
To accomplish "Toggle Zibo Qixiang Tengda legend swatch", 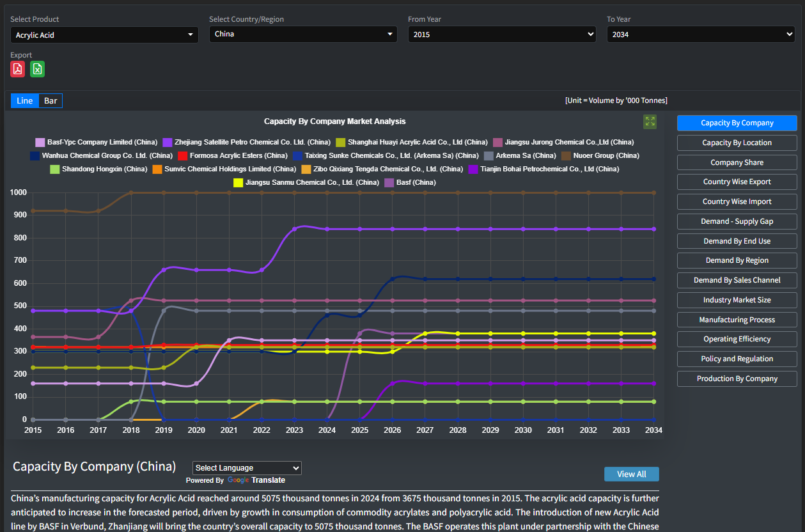I will click(x=306, y=169).
